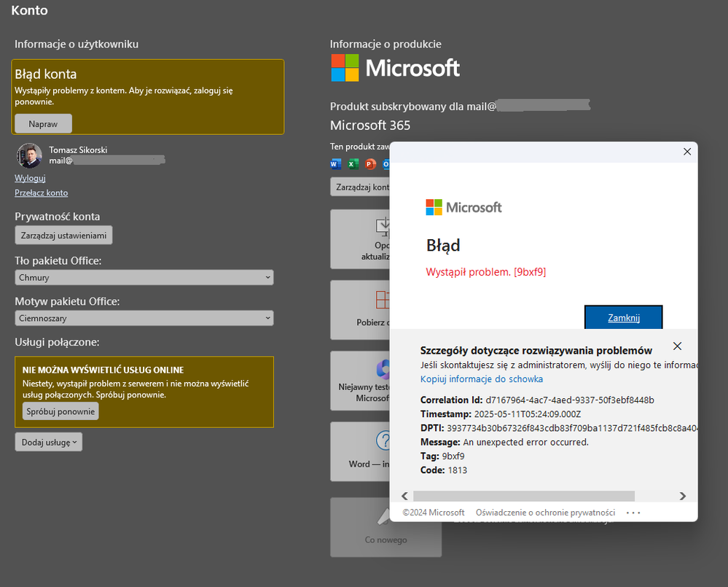Click the Co nowego tile
The width and height of the screenshot is (728, 587).
385,527
